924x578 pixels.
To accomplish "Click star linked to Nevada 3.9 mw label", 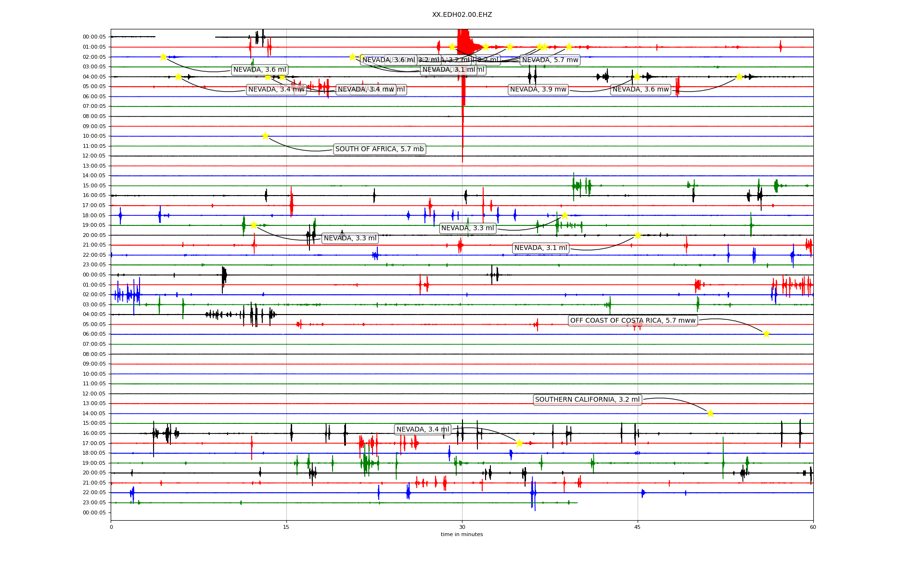I will 637,77.
